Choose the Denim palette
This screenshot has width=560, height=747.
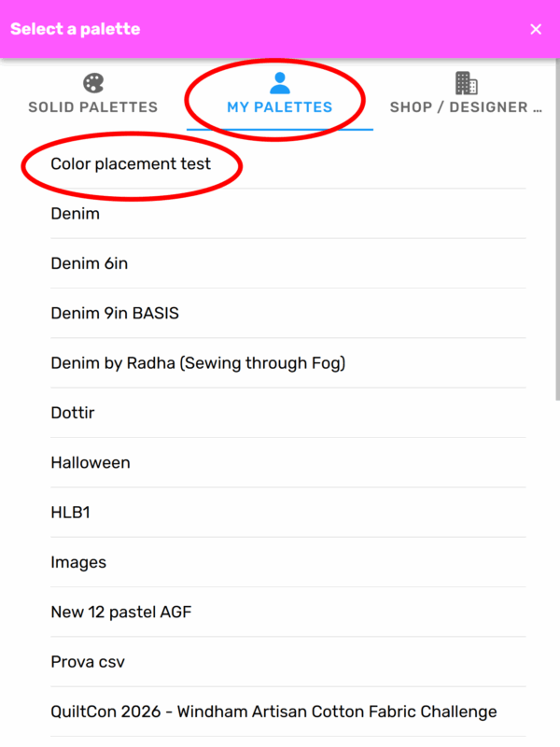[x=76, y=214]
